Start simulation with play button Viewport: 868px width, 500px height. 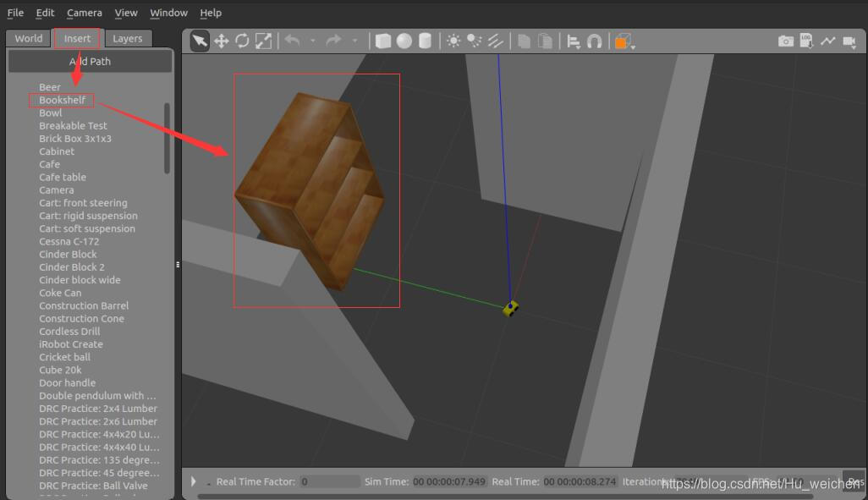(x=193, y=481)
